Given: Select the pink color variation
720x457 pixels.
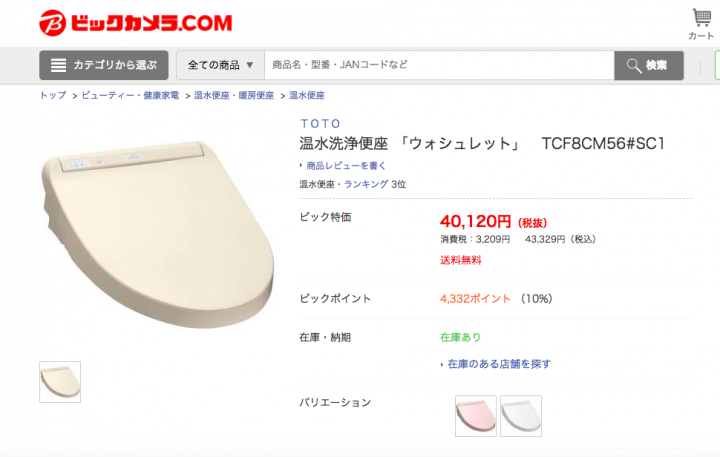Looking at the screenshot, I should (x=476, y=416).
